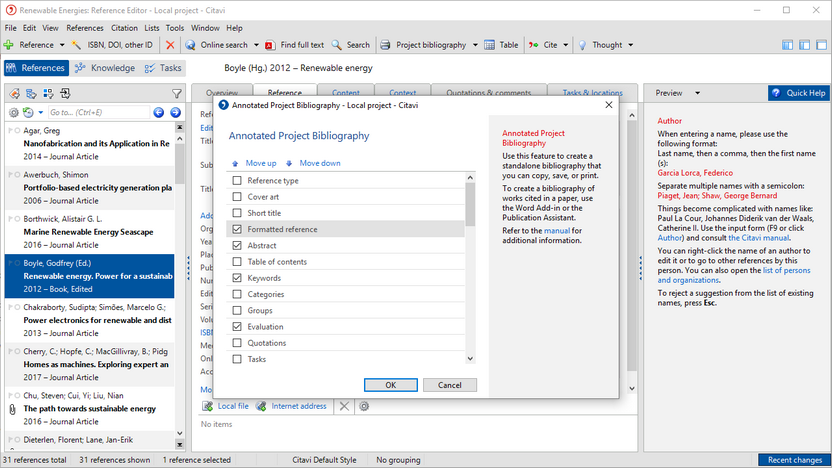Click the filter funnel icon in reference list
Viewport: 832px width, 468px height.
(177, 94)
